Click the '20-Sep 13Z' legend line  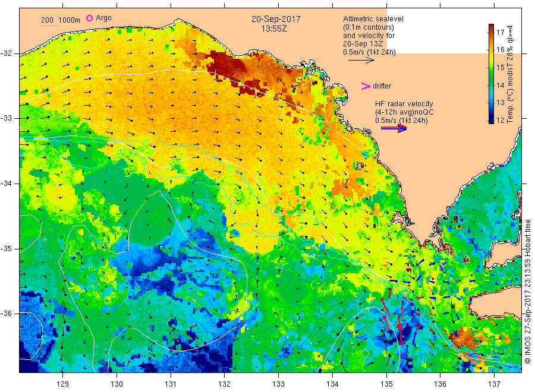tap(363, 44)
